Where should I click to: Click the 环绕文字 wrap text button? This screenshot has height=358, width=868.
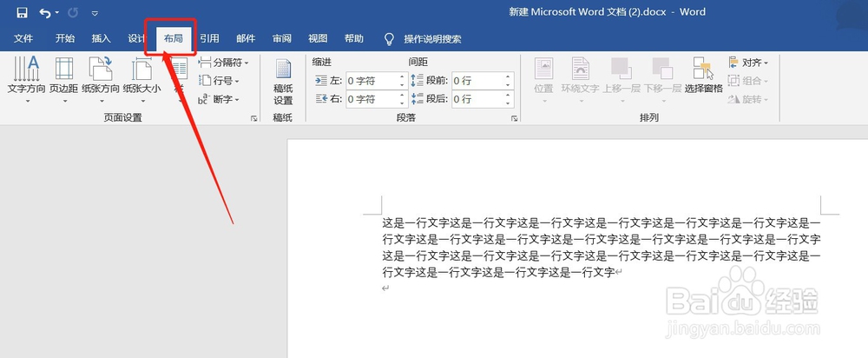pos(580,80)
